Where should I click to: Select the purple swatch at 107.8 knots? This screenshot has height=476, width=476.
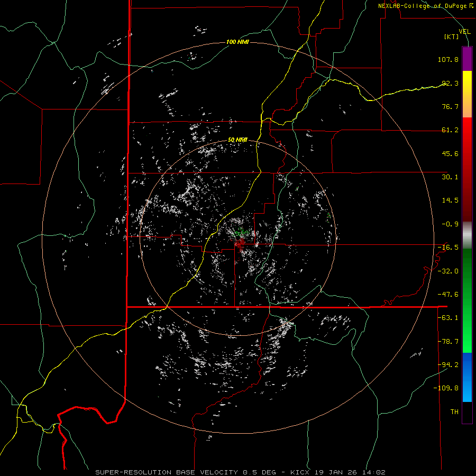[x=467, y=59]
